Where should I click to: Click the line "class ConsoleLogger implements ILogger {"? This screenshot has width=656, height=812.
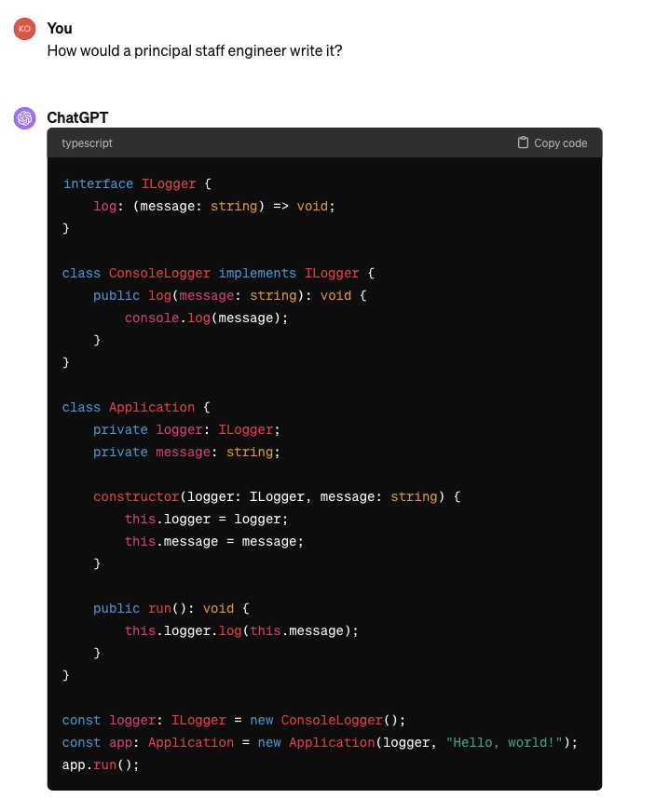point(218,274)
